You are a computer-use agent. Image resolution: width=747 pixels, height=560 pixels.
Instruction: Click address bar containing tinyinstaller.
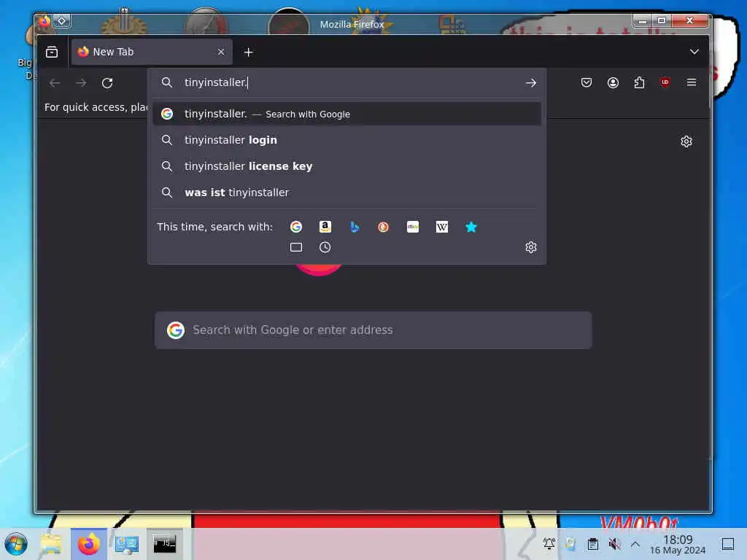(x=347, y=83)
